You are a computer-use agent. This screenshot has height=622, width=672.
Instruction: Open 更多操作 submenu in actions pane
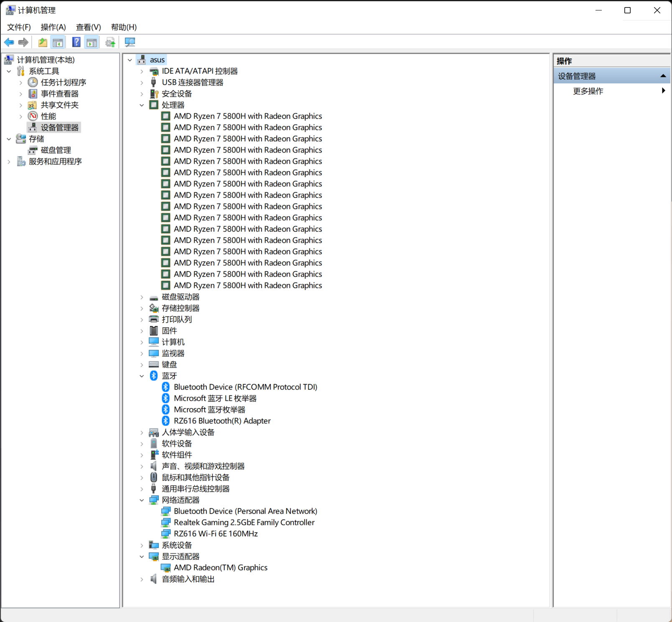pyautogui.click(x=612, y=91)
